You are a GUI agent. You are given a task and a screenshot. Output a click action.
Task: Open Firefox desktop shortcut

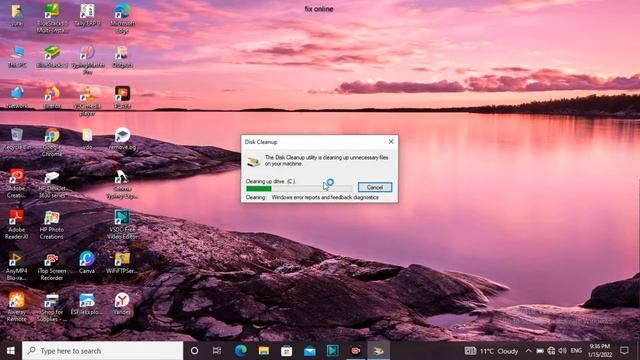pos(52,98)
